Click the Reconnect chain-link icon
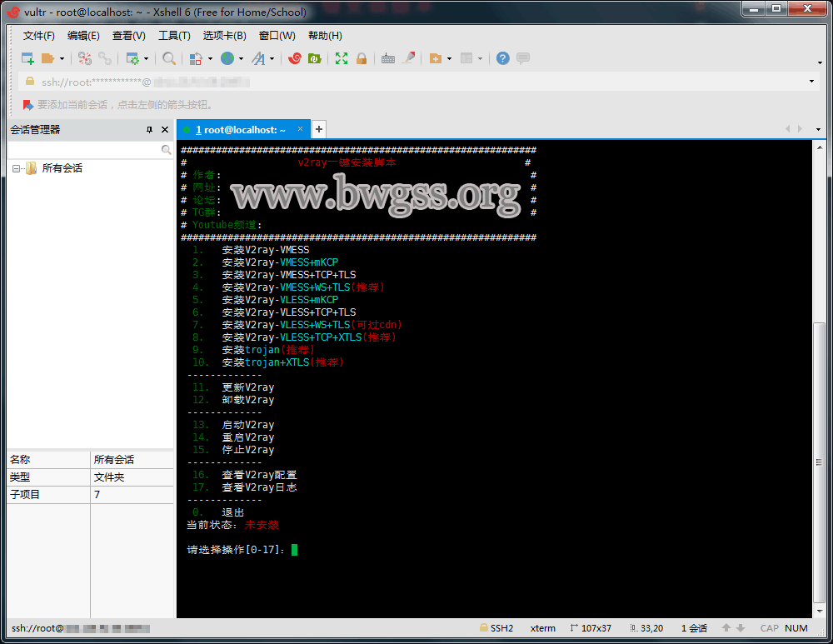This screenshot has height=644, width=833. point(105,58)
